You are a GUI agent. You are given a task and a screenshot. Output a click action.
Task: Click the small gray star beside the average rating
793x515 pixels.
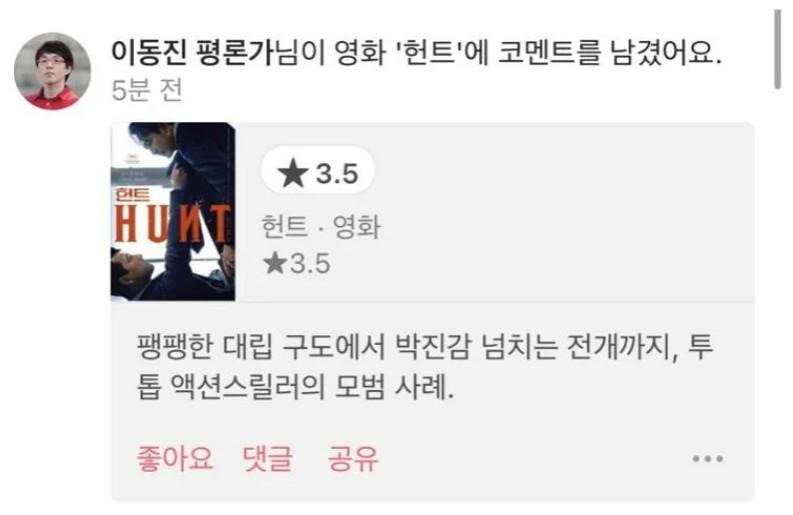click(275, 264)
